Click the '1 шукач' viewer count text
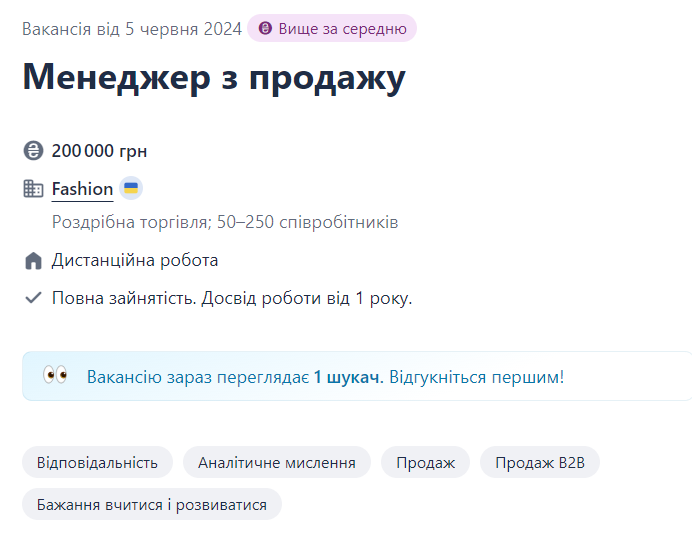Image resolution: width=692 pixels, height=547 pixels. [x=347, y=377]
